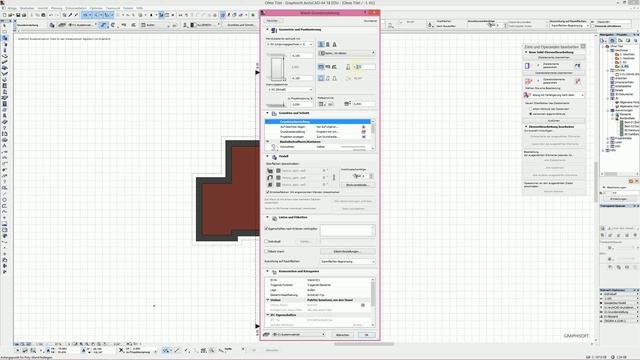Toggle end surfaces checkbox in Modell section
This screenshot has width=640, height=360.
click(x=268, y=192)
